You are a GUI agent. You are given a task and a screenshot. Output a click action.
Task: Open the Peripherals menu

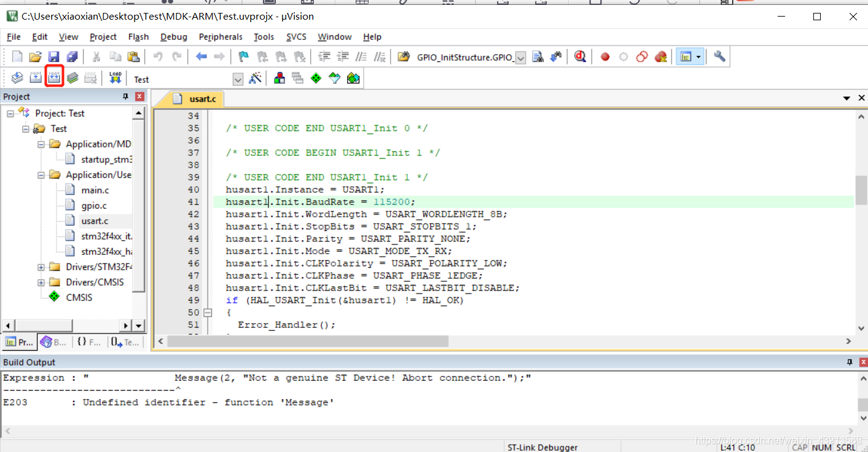pos(221,37)
